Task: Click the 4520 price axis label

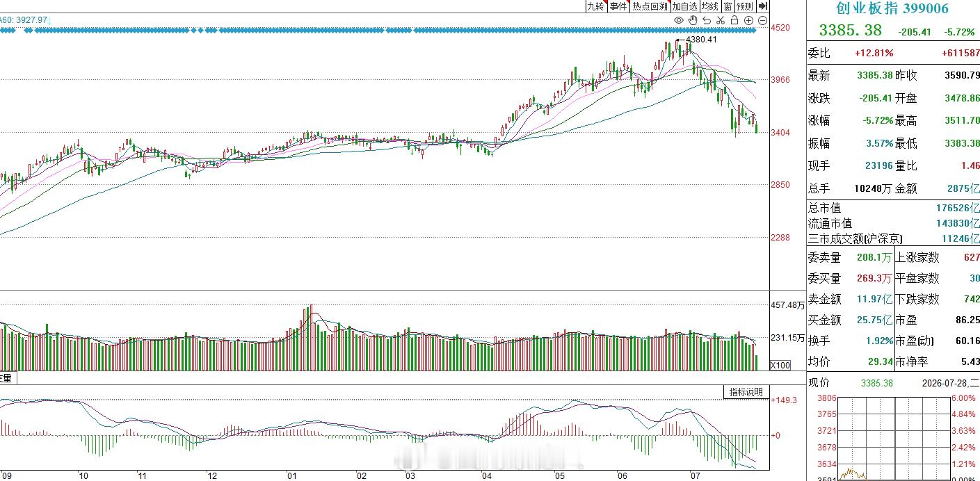Action: coord(781,27)
